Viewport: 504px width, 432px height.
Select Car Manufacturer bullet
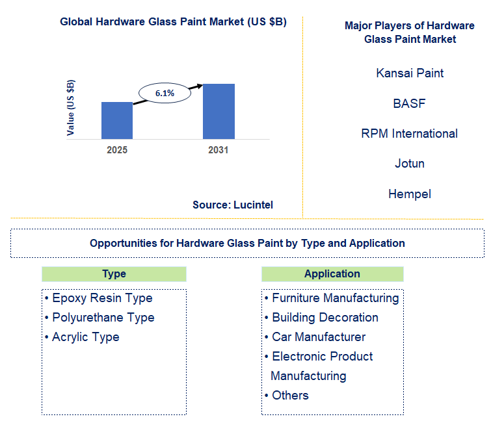pos(315,337)
